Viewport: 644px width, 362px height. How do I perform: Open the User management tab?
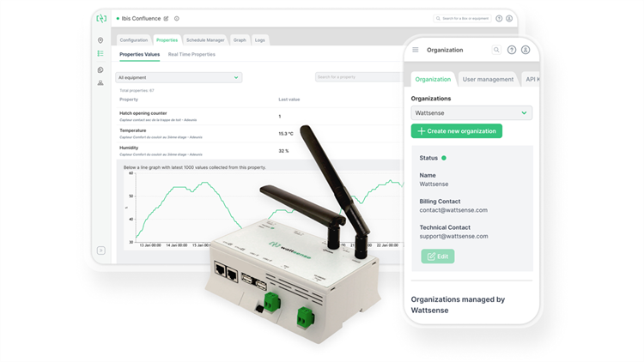tap(488, 79)
